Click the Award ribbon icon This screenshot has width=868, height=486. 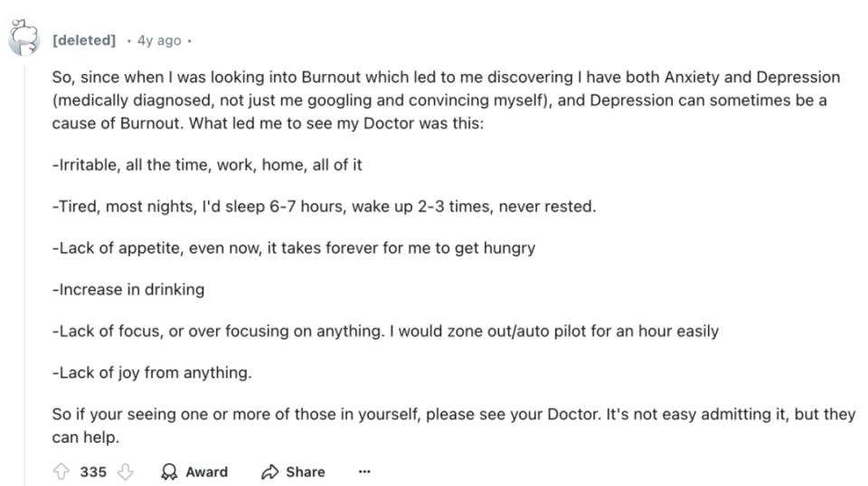click(x=169, y=472)
